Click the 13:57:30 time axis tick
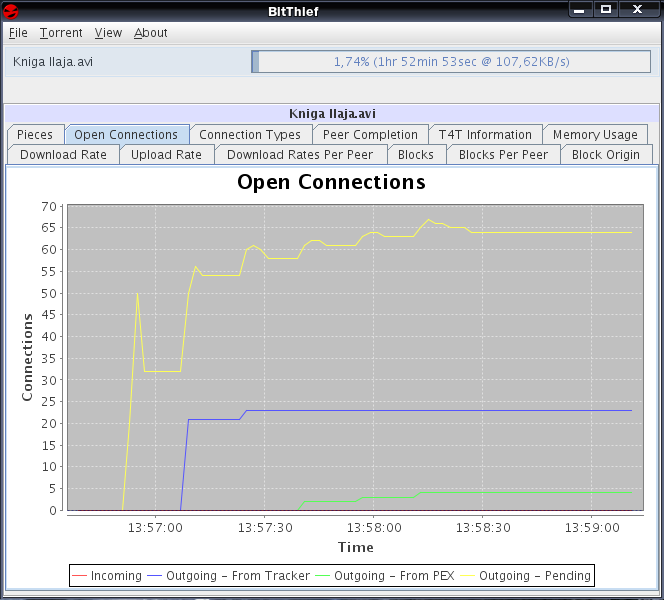 265,528
